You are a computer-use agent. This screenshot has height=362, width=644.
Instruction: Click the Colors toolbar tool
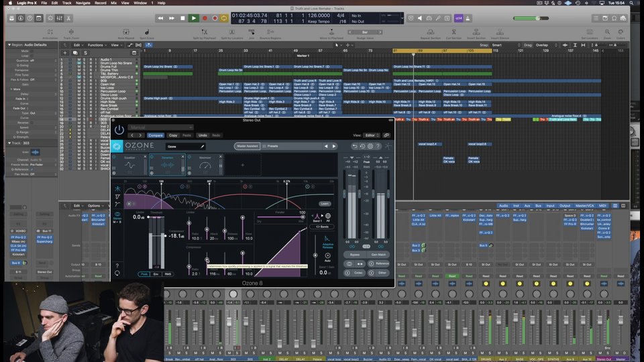(x=621, y=34)
